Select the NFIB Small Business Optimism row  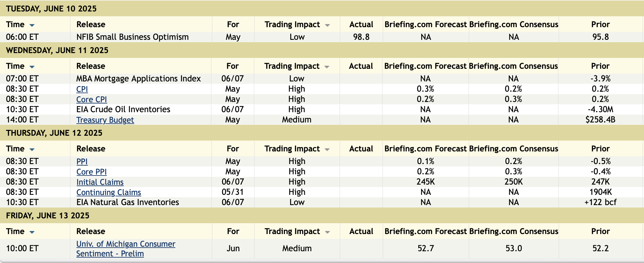click(x=132, y=37)
